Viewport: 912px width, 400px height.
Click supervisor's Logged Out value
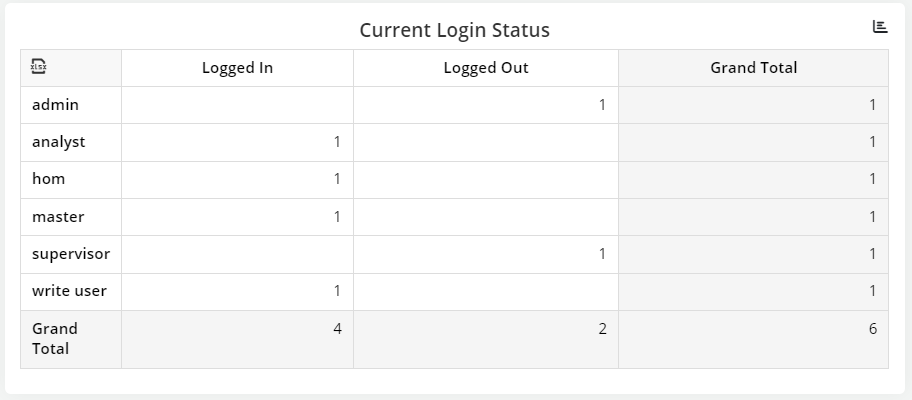[x=602, y=254]
